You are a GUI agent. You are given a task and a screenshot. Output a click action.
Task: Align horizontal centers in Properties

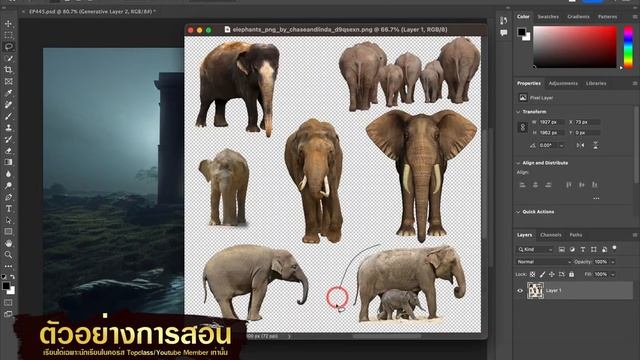(x=536, y=185)
